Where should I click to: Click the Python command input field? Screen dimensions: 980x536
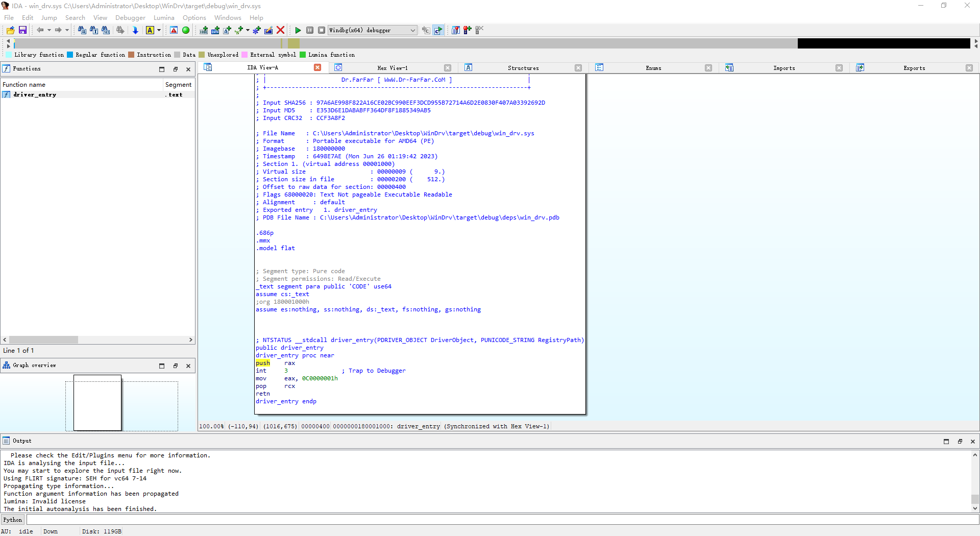502,520
